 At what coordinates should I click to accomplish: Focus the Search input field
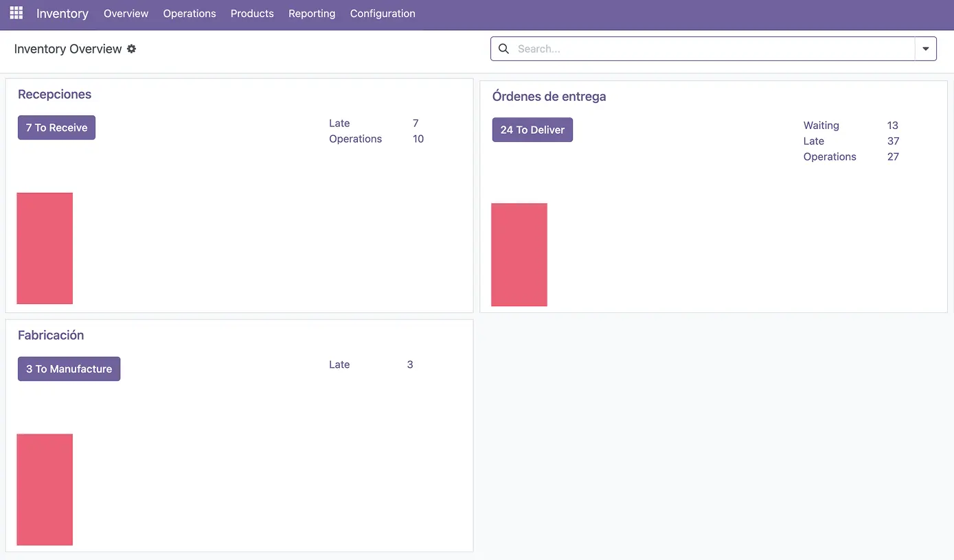[714, 49]
